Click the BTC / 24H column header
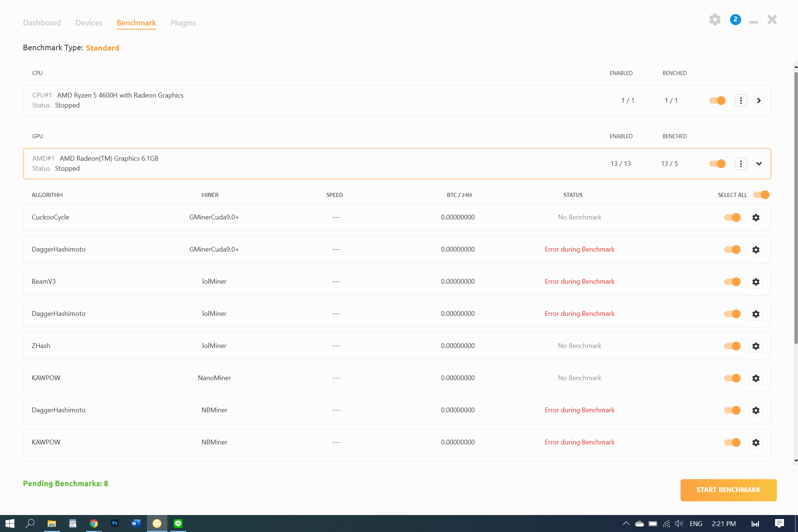Viewport: 798px width, 532px height. pyautogui.click(x=459, y=195)
